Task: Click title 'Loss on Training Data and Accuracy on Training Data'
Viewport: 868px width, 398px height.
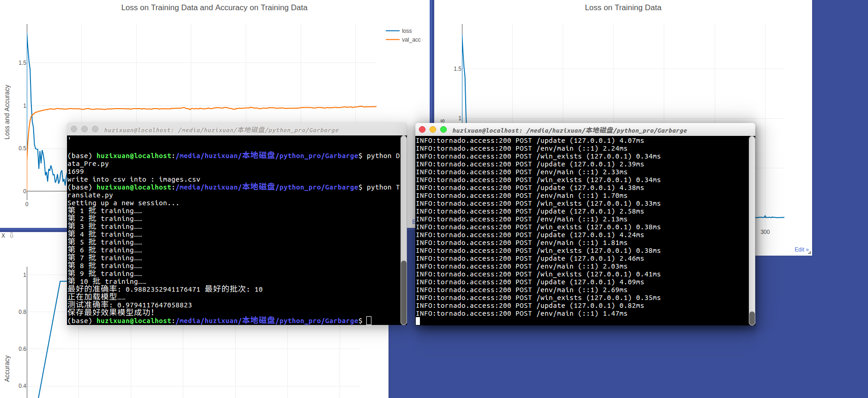Action: pyautogui.click(x=214, y=7)
